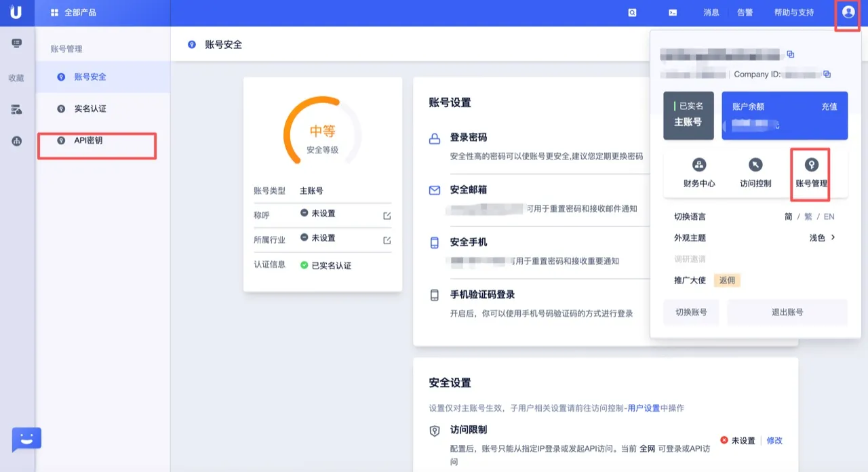Viewport: 868px width, 472px height.
Task: Click the 账号设置 section title
Action: tap(450, 103)
